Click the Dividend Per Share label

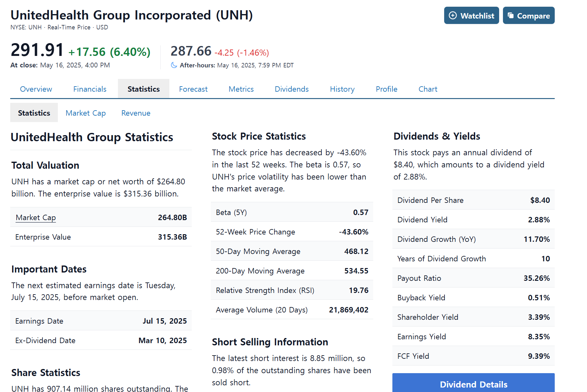[x=430, y=200]
